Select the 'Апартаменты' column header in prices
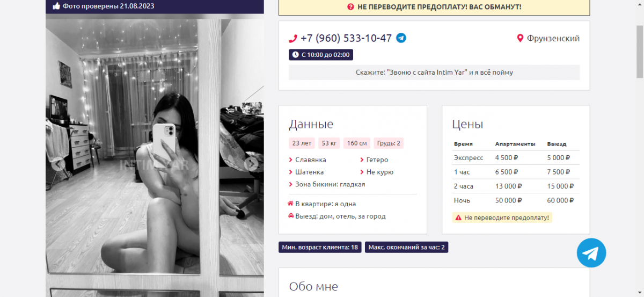Screen dimensions: 644x297 tap(515, 144)
